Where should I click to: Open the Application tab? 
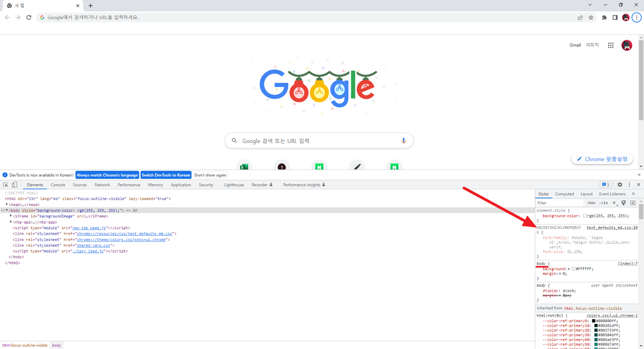[181, 185]
